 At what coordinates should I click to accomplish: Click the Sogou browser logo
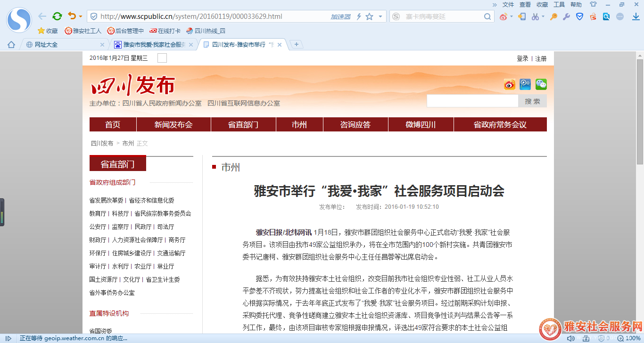tap(19, 20)
